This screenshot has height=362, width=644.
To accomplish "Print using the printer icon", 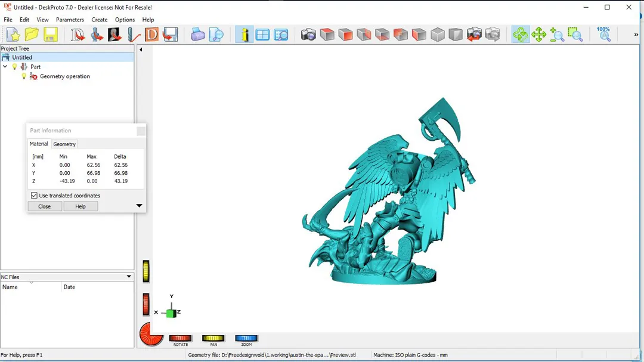I will pos(197,35).
